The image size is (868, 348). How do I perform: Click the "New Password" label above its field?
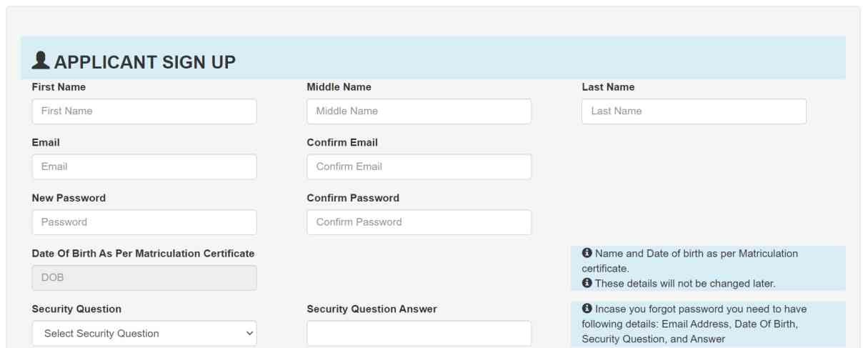pos(69,198)
